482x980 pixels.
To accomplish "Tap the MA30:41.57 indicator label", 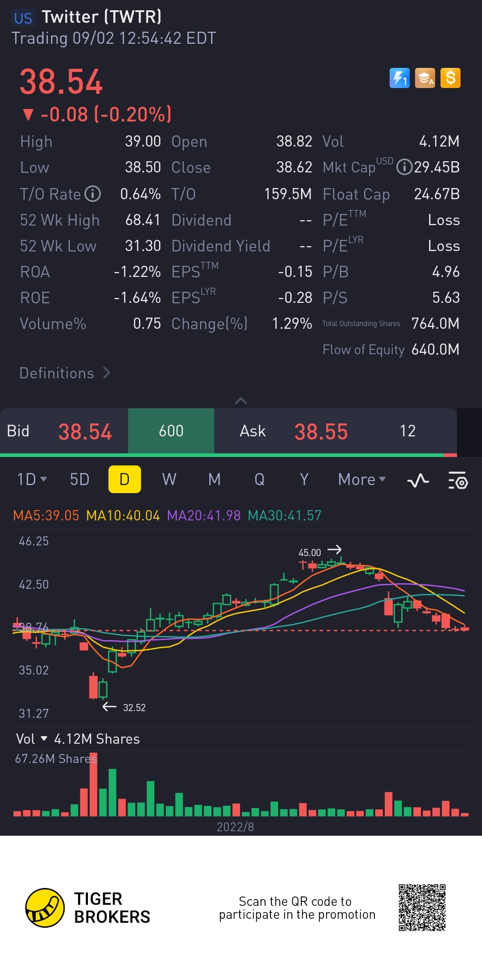I will click(x=284, y=515).
